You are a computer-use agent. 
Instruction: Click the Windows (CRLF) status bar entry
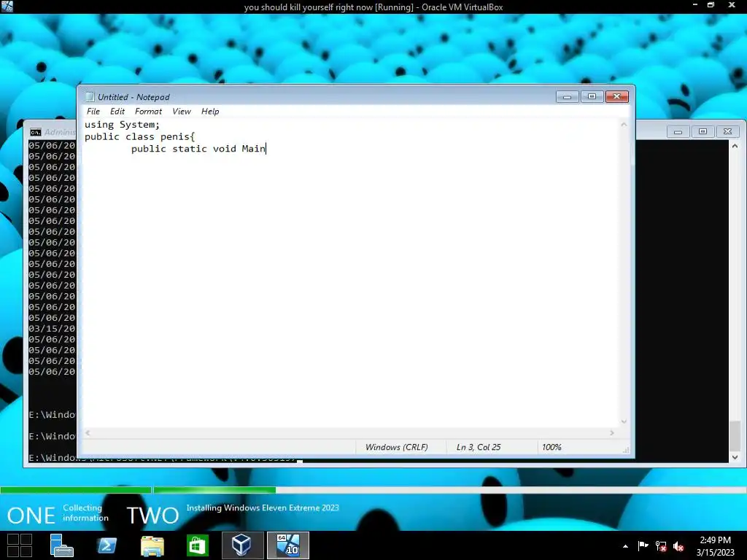396,447
